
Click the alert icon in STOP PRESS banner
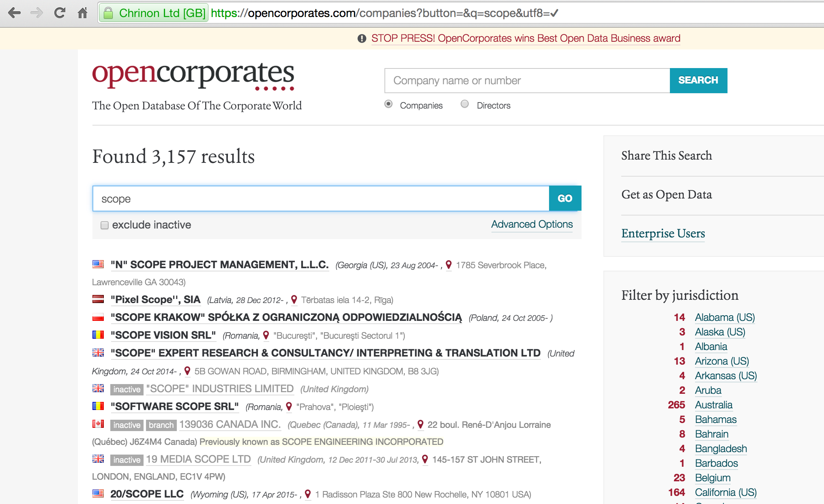(362, 38)
